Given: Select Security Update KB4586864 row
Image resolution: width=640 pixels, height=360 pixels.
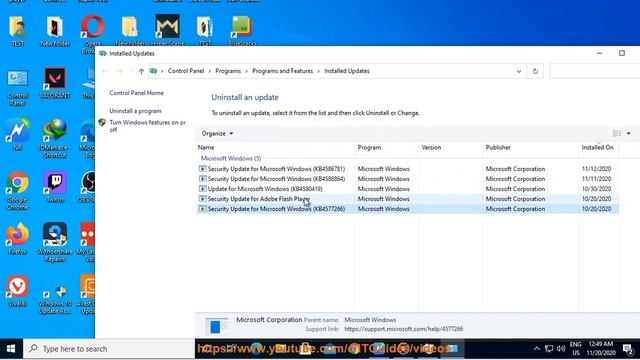Looking at the screenshot, I should pyautogui.click(x=407, y=179).
